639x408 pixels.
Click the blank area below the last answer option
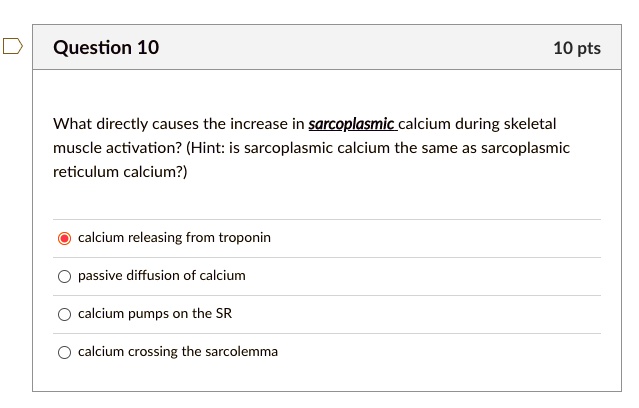point(330,380)
